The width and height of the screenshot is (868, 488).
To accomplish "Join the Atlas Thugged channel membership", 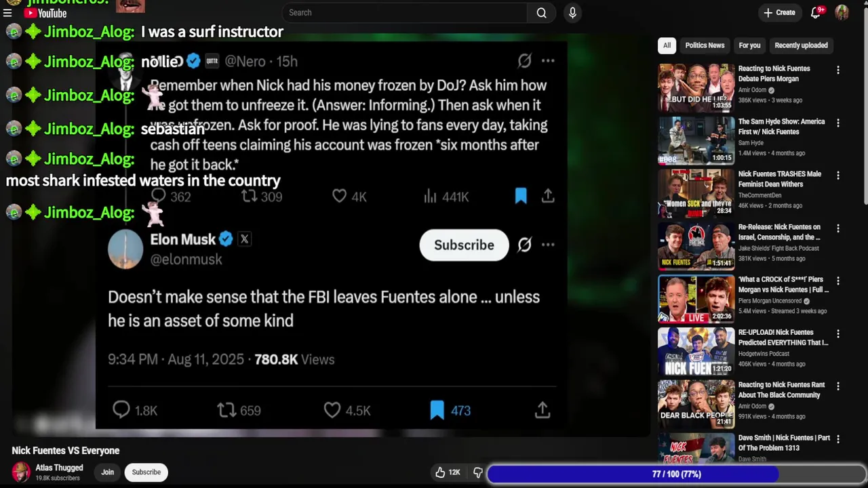I will (107, 472).
